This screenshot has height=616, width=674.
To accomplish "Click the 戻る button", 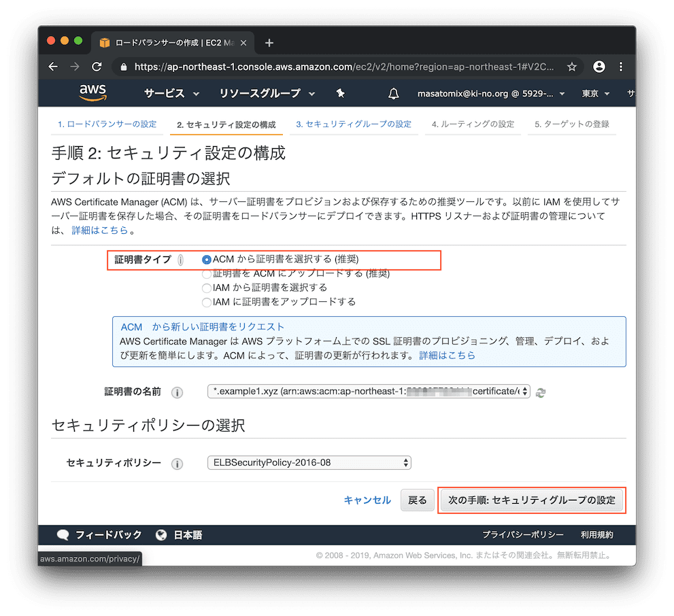I will point(417,500).
